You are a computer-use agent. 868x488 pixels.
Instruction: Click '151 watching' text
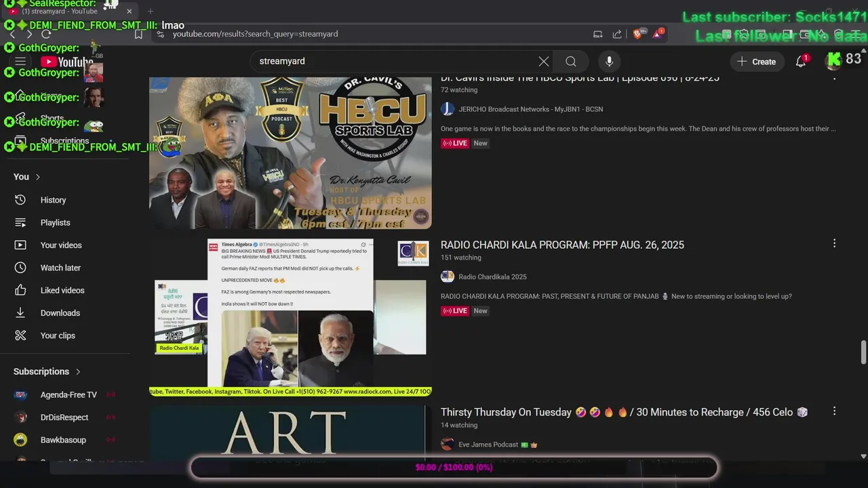tap(461, 258)
